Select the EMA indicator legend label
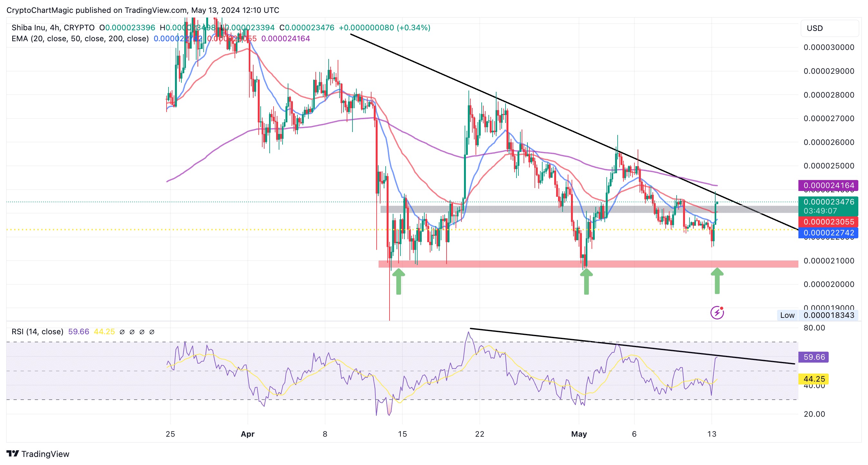Screen dimensions: 868x465 point(80,39)
